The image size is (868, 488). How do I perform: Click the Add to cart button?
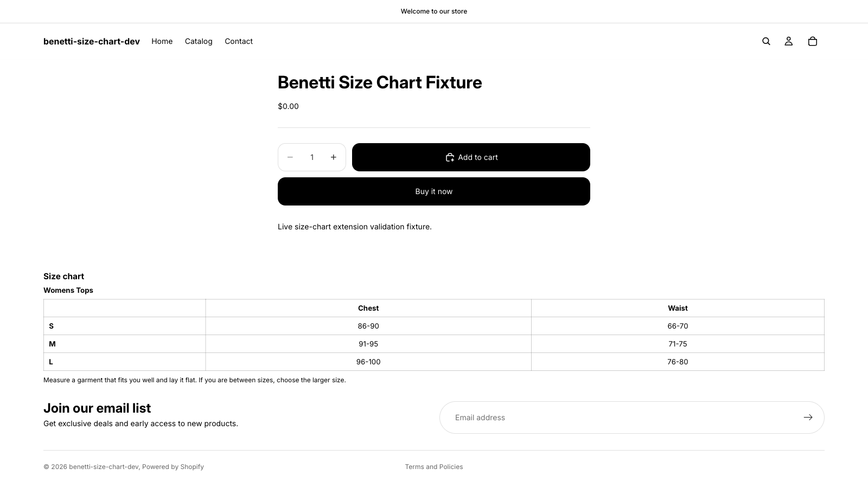(x=471, y=157)
